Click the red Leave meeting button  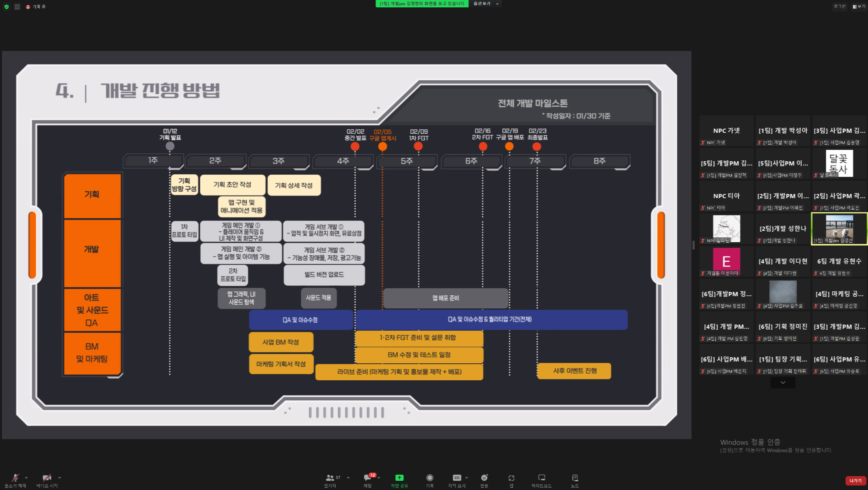pos(855,480)
